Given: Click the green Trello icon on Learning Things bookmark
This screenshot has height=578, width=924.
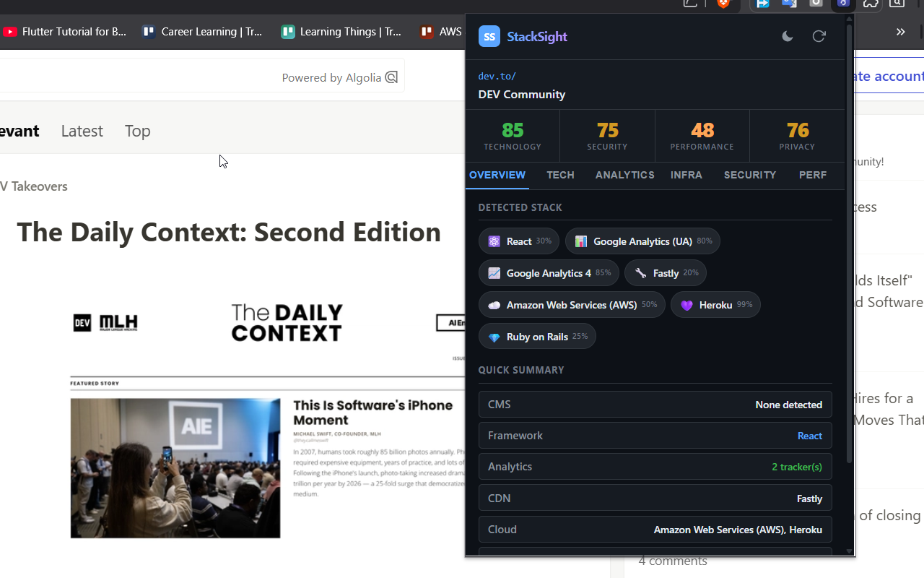Looking at the screenshot, I should [288, 32].
